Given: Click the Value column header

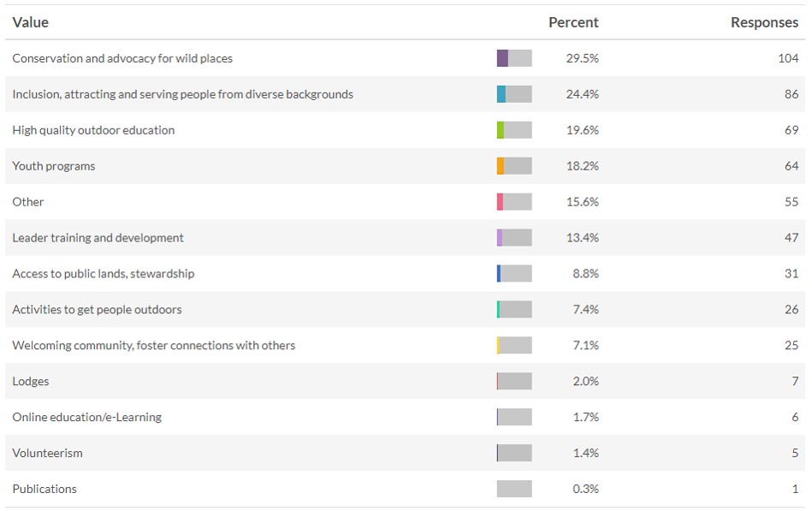Looking at the screenshot, I should click(x=31, y=22).
